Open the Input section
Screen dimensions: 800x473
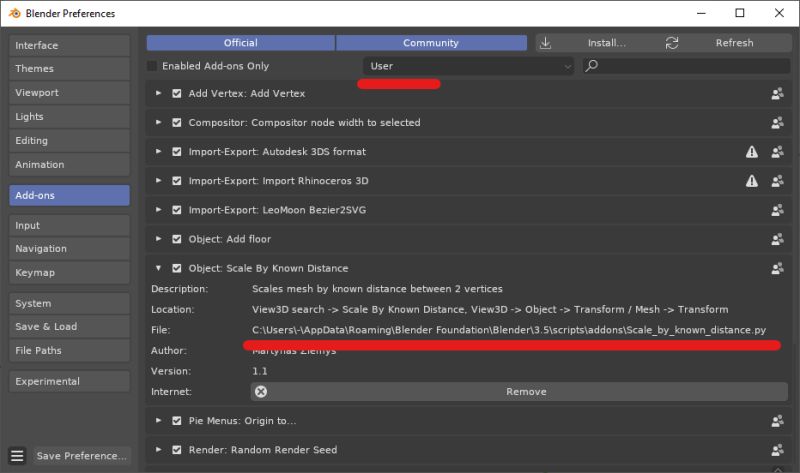[x=69, y=225]
